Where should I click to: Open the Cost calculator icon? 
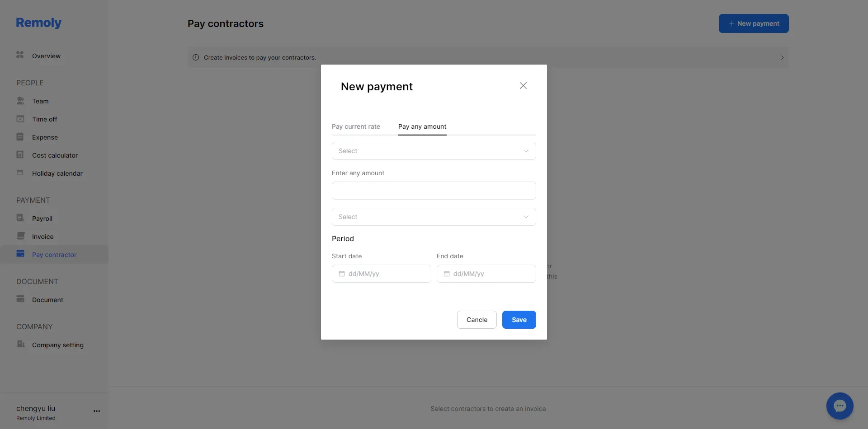pyautogui.click(x=20, y=154)
